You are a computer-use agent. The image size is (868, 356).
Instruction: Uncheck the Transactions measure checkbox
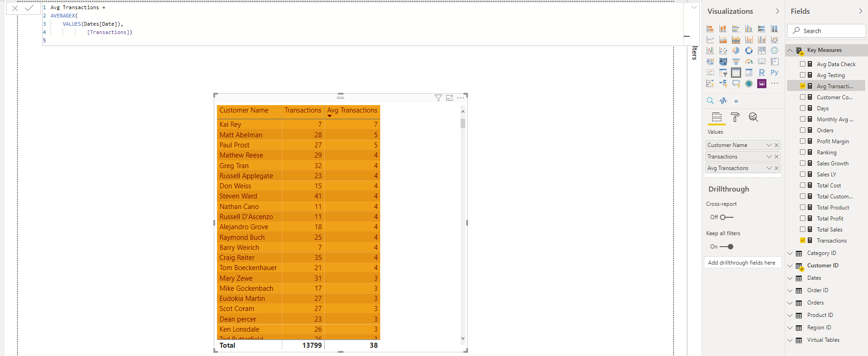click(x=803, y=240)
